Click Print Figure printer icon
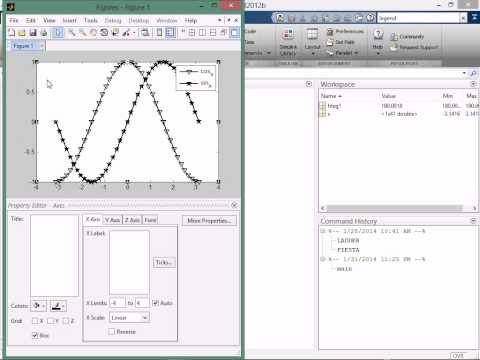480x360 pixels. point(44,32)
